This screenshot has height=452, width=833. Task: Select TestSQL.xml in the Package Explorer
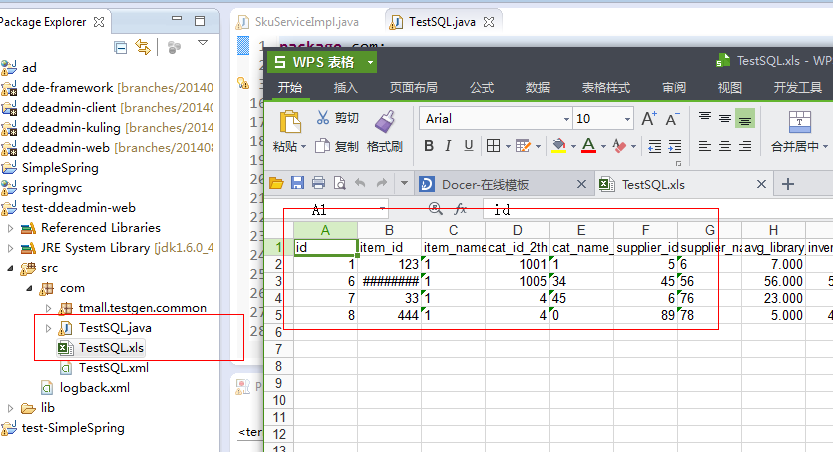(106, 367)
